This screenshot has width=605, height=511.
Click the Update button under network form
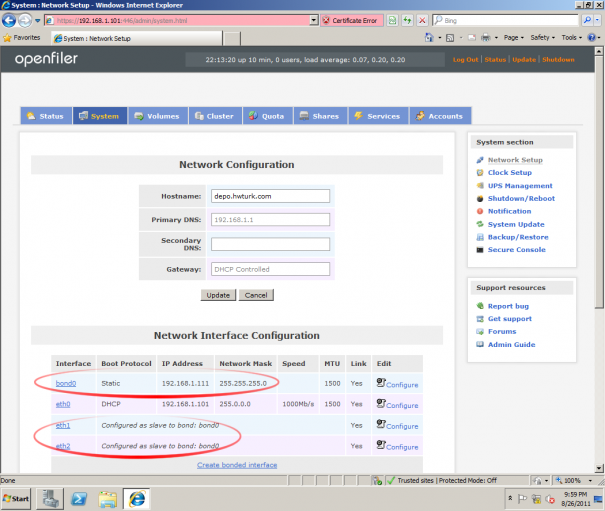(x=218, y=295)
